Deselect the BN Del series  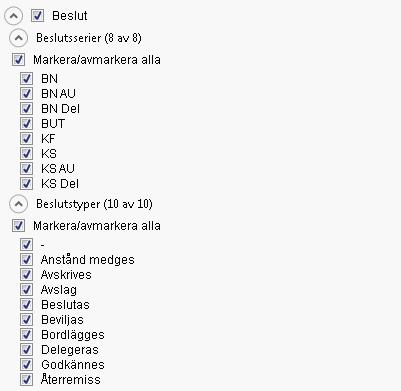coord(26,109)
